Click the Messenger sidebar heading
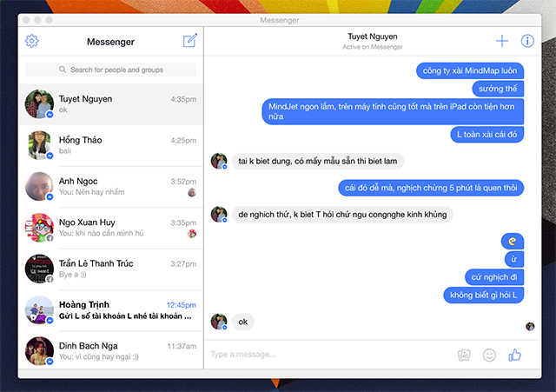Screen dimensions: 556x392 pyautogui.click(x=110, y=42)
